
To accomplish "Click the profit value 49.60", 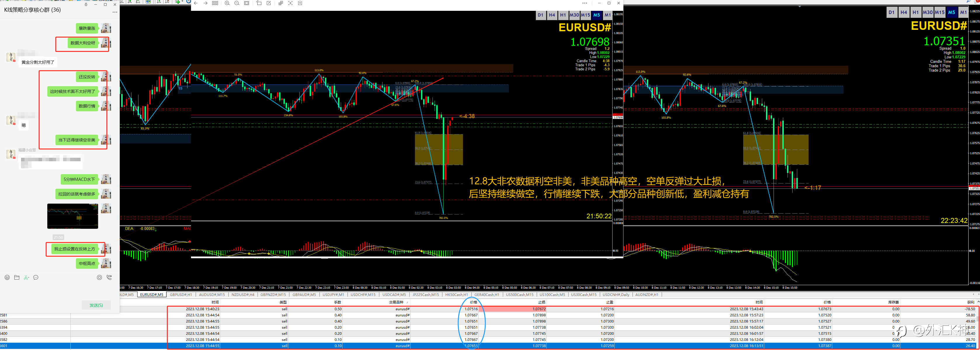I will (x=970, y=321).
